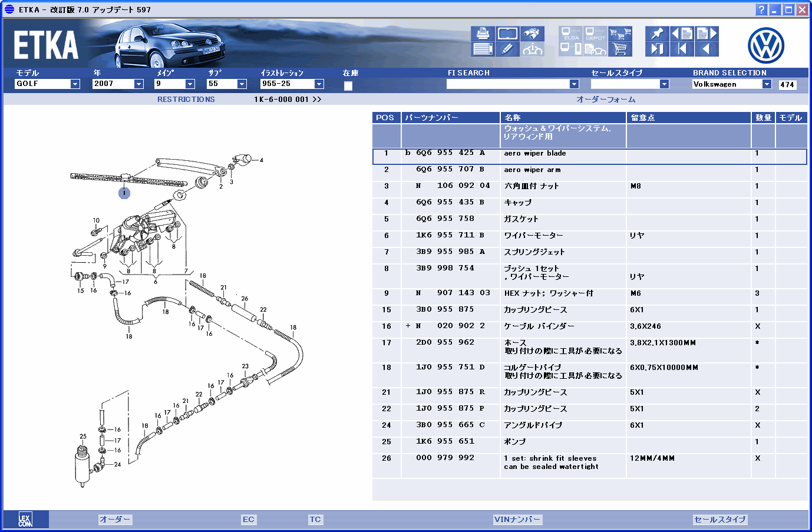Select the ケーブル バインダー row
The width and height of the screenshot is (812, 532).
pos(589,329)
